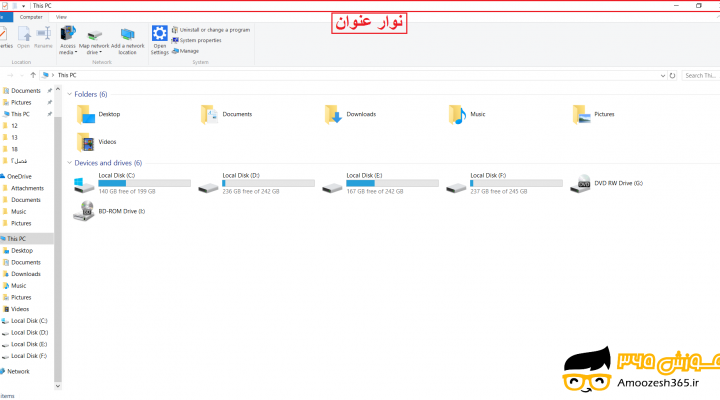This screenshot has height=400, width=720.
Task: Select Local Disk (C:) in navigation pane
Action: point(29,321)
